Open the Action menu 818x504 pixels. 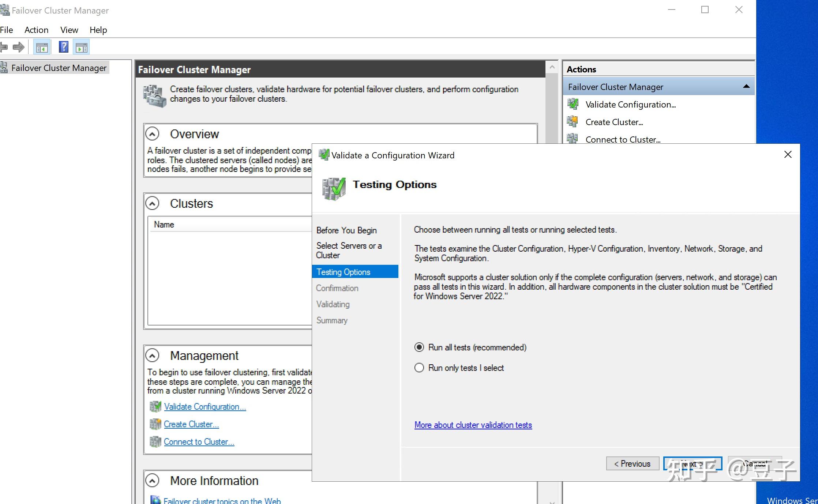[36, 30]
